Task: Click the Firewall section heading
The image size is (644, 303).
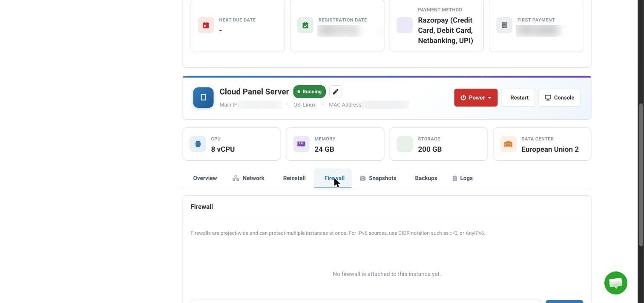Action: click(202, 207)
